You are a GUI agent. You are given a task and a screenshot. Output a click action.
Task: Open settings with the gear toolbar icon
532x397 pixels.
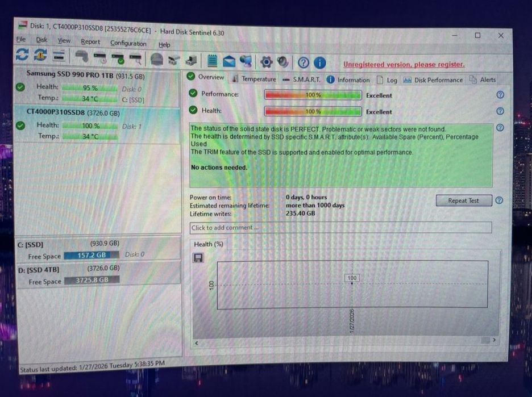267,62
